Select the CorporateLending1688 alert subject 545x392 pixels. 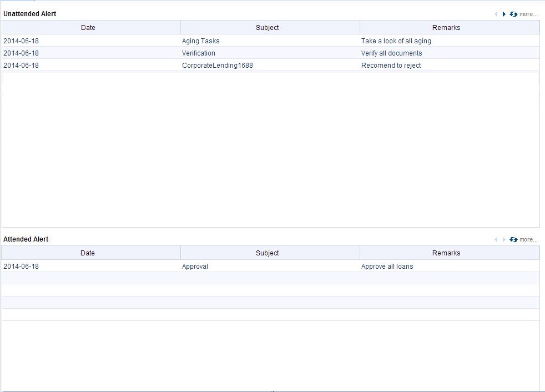(217, 66)
